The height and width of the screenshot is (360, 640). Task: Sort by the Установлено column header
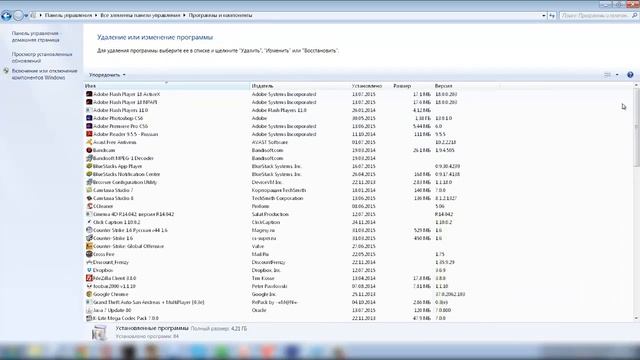pyautogui.click(x=371, y=86)
